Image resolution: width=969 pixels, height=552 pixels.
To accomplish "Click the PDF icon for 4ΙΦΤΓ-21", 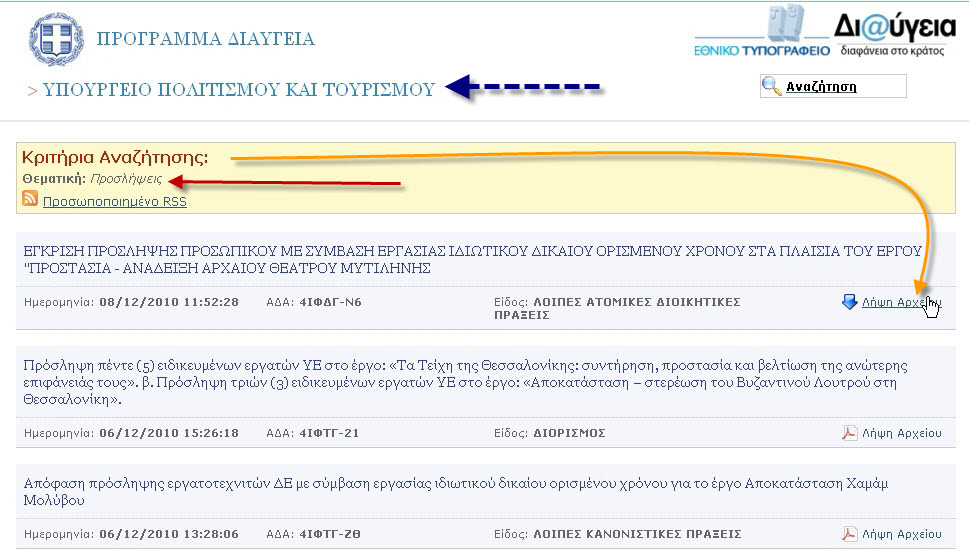I will click(x=850, y=433).
